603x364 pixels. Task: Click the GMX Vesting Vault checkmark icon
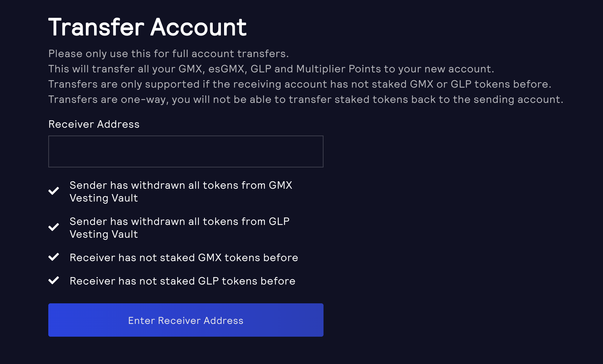54,191
